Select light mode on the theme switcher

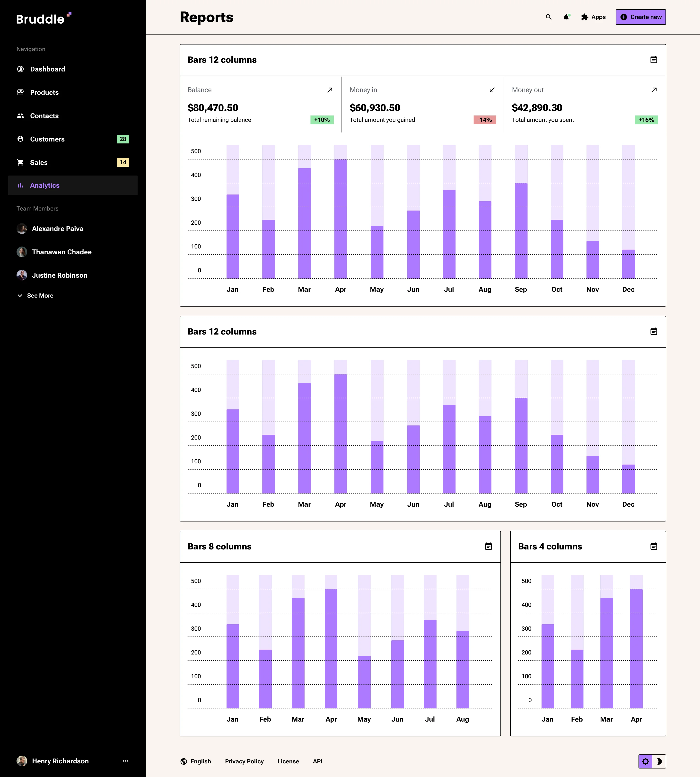click(646, 761)
